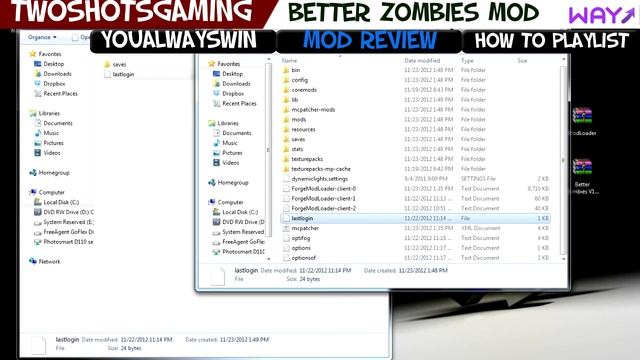The image size is (640, 360).
Task: Open the mods folder icon
Action: 286,120
